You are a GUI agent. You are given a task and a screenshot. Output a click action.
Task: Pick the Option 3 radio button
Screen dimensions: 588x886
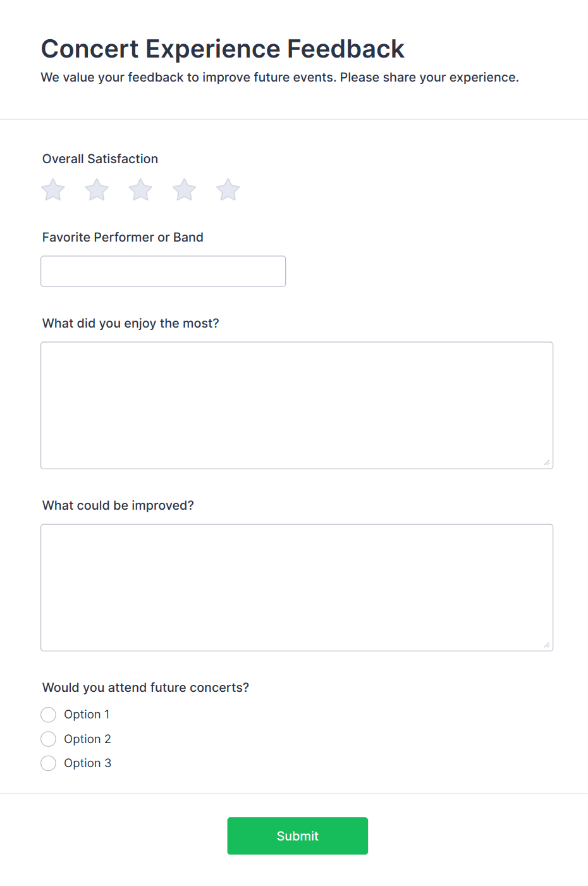49,763
